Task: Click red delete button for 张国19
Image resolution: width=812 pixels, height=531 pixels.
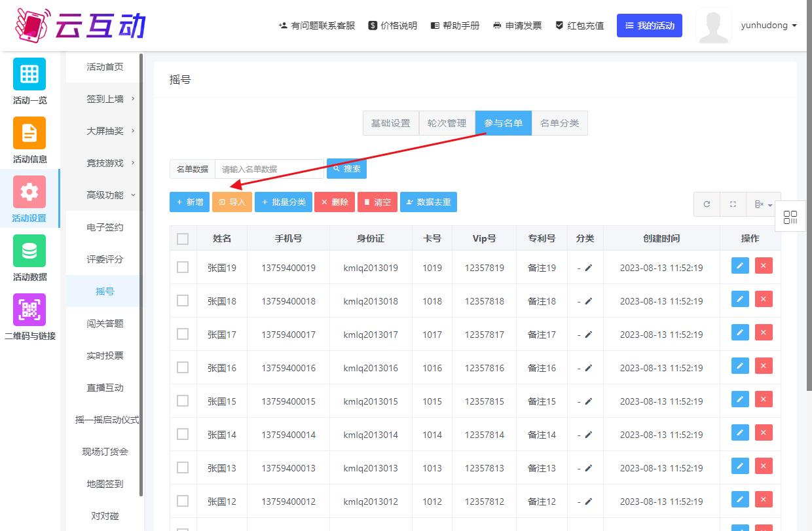Action: [764, 265]
